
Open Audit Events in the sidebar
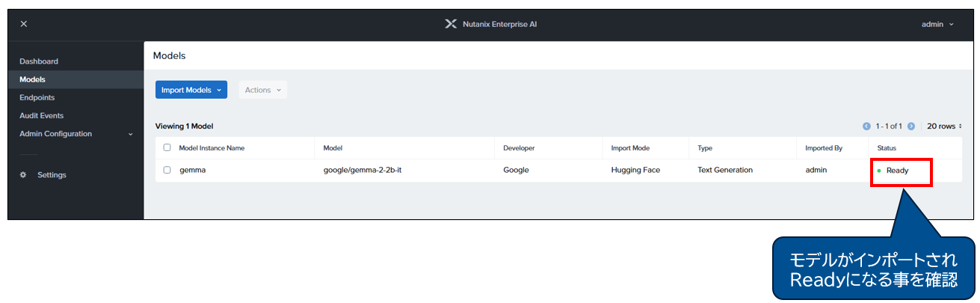(x=42, y=116)
